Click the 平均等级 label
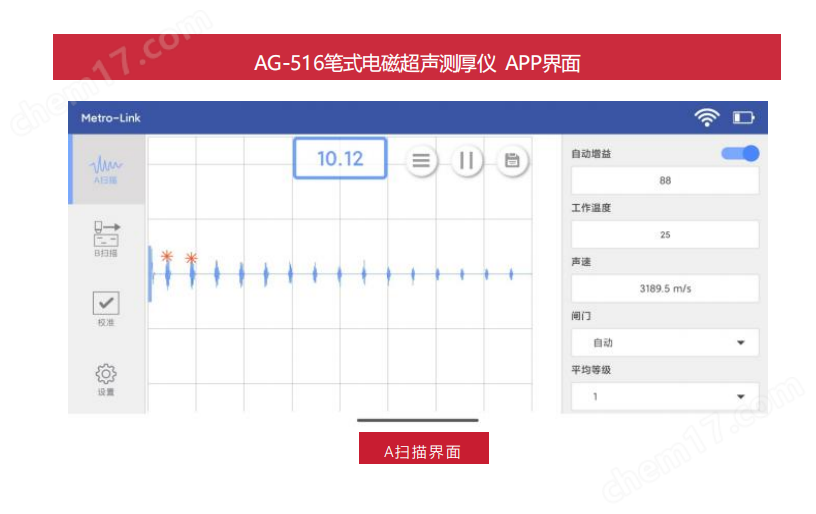 point(591,370)
